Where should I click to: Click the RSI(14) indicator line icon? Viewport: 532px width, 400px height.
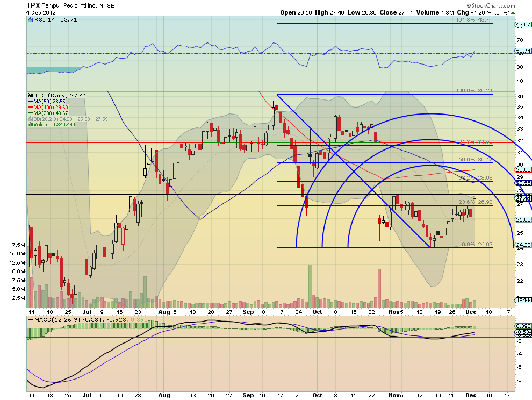click(31, 20)
